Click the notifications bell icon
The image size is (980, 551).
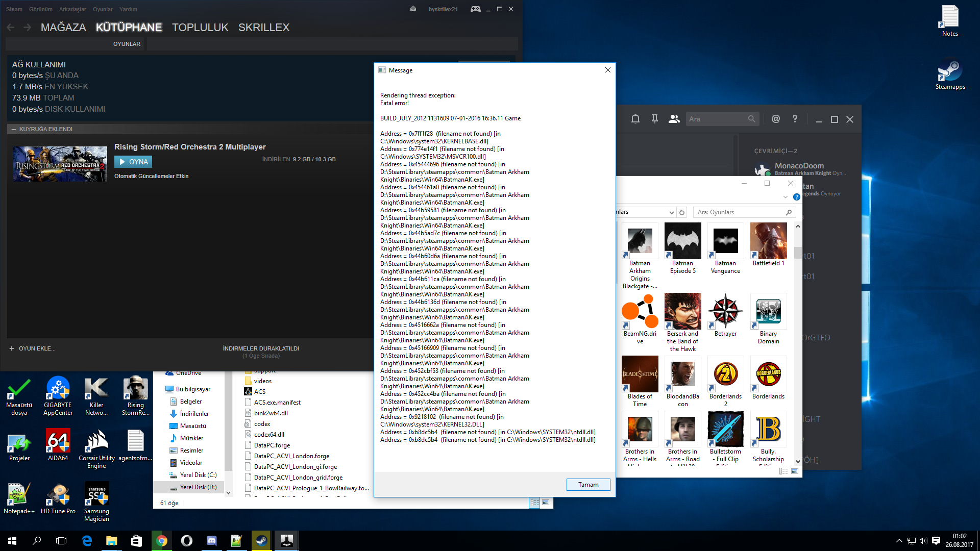click(635, 119)
